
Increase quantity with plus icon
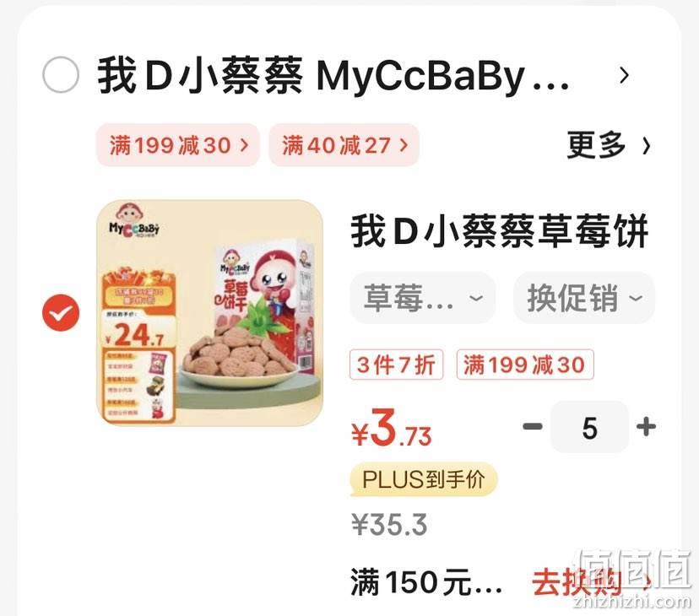(646, 427)
